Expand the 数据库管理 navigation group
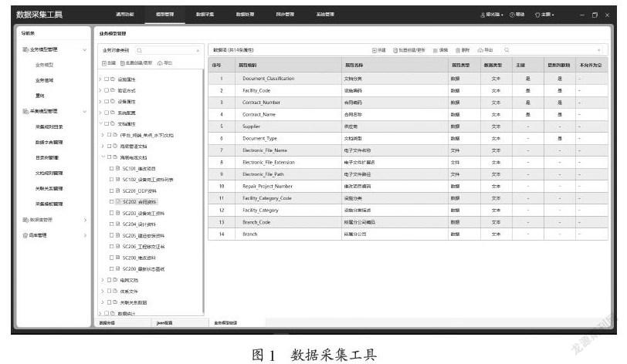The width and height of the screenshot is (627, 364). click(x=85, y=220)
